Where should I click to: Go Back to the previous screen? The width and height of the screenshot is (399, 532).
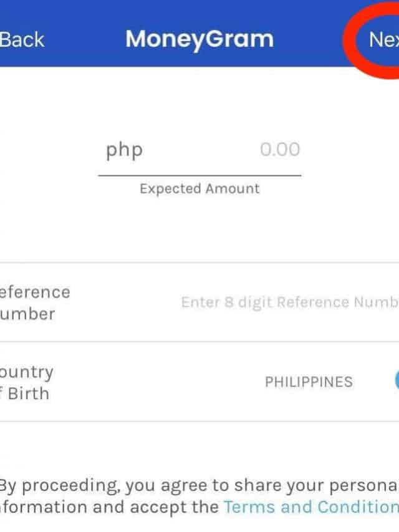22,40
